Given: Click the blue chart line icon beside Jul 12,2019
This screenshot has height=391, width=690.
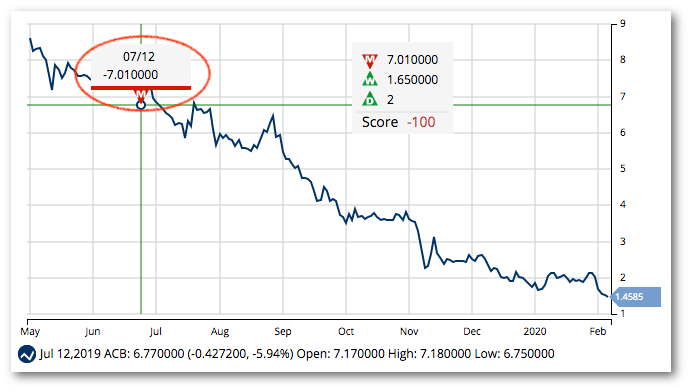Looking at the screenshot, I should [x=26, y=354].
